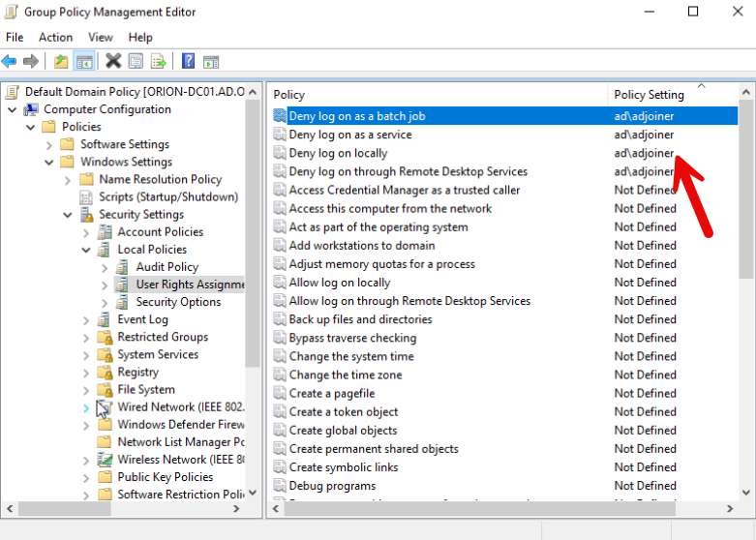
Task: Click Deny log on as a service policy icon
Action: 280,135
